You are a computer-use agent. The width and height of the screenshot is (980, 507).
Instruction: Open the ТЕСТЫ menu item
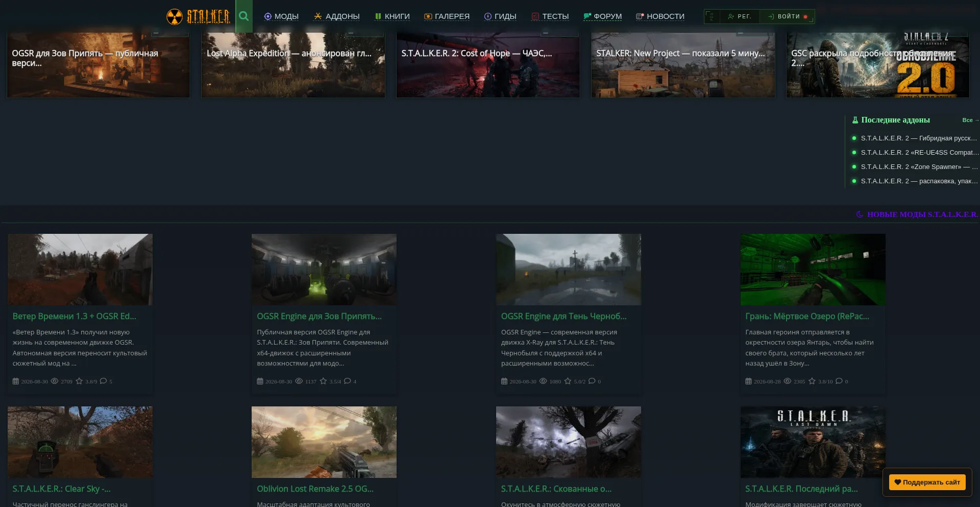click(x=550, y=16)
